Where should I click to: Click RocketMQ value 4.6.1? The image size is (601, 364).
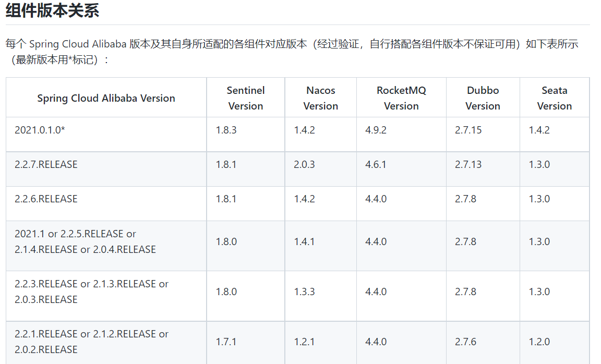(x=376, y=164)
